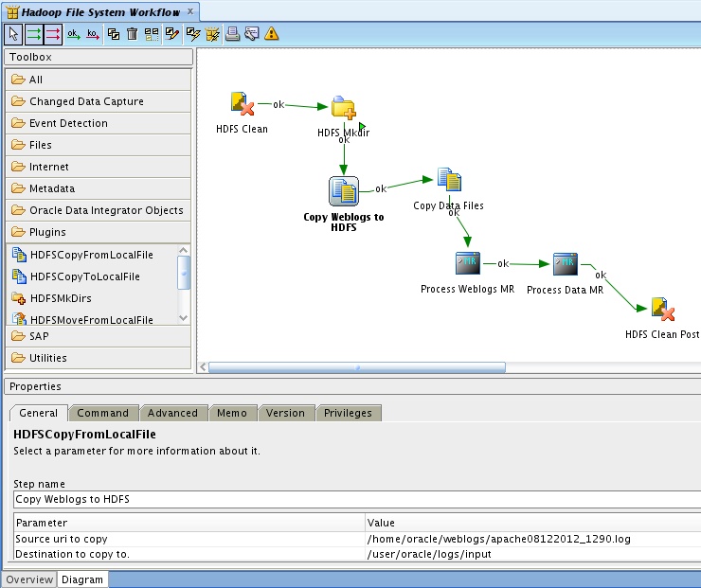Viewport: 701px width, 588px height.
Task: Open the Diagram tab at bottom
Action: coord(82,579)
